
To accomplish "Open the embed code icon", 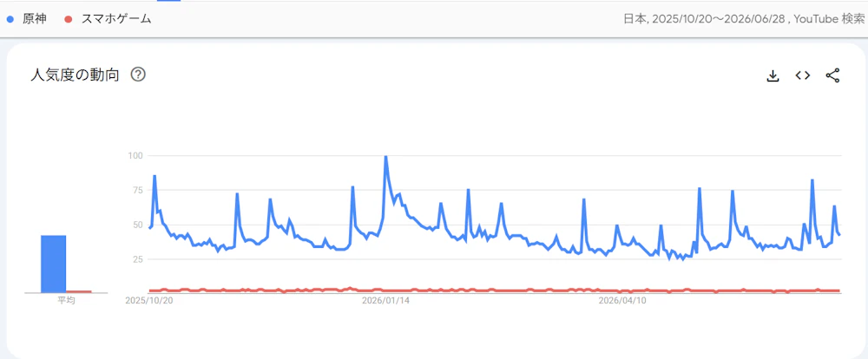I will pos(803,75).
